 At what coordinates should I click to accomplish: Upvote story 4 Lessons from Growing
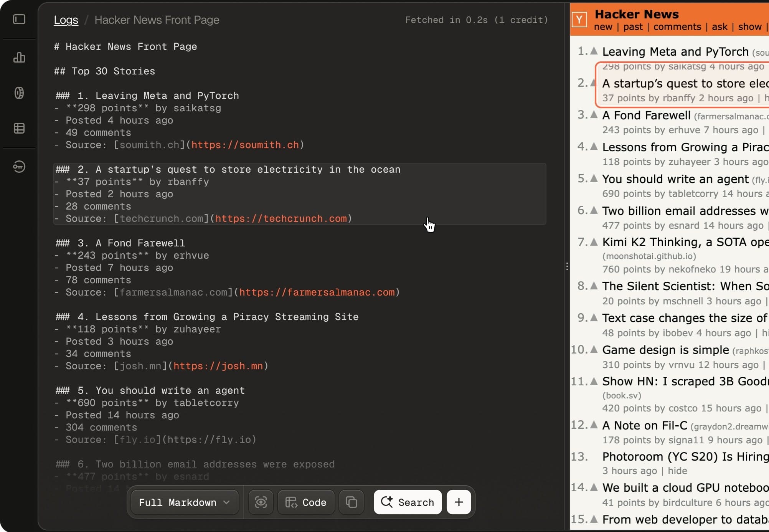(594, 146)
